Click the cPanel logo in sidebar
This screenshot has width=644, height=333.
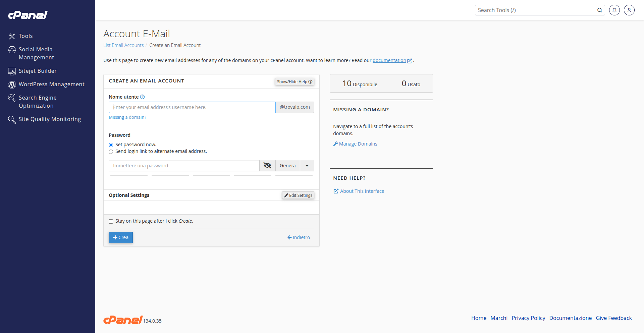tap(28, 15)
